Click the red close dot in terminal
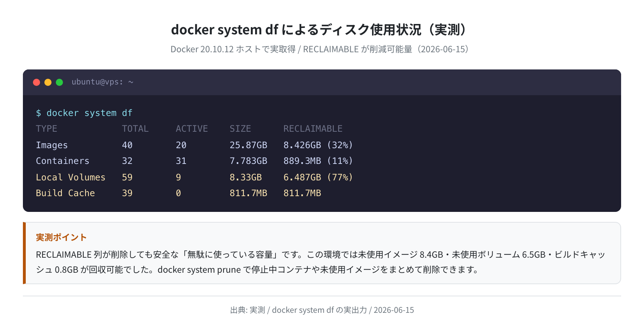The height and width of the screenshot is (330, 644). pyautogui.click(x=36, y=82)
